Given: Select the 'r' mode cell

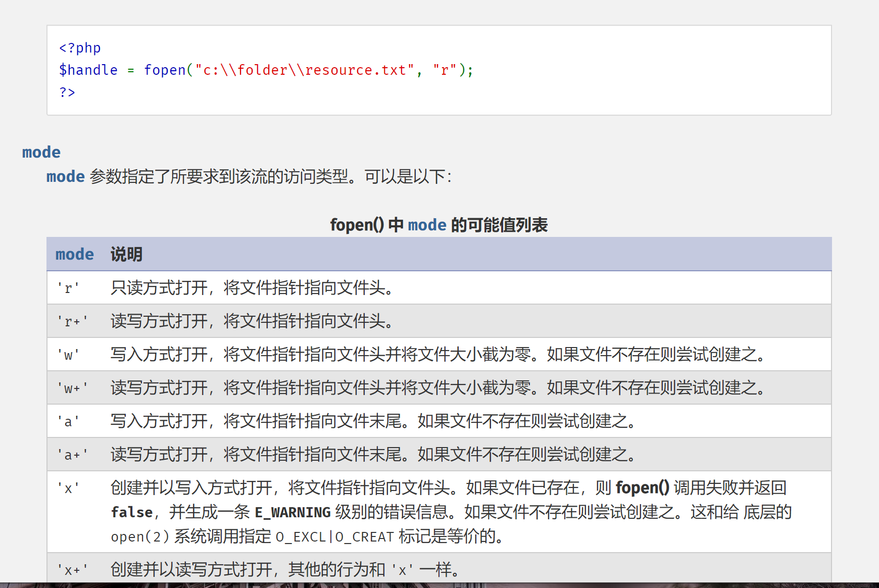Looking at the screenshot, I should click(x=68, y=288).
